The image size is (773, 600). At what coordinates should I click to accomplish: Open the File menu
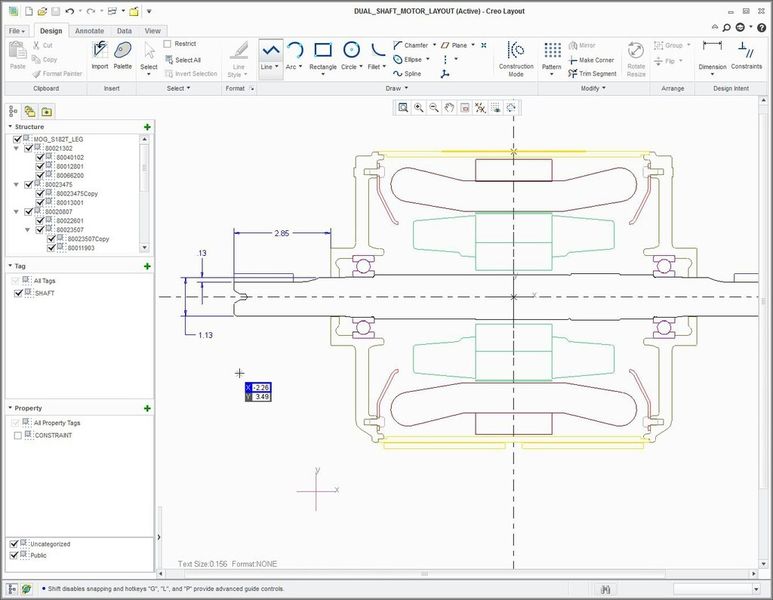point(16,31)
